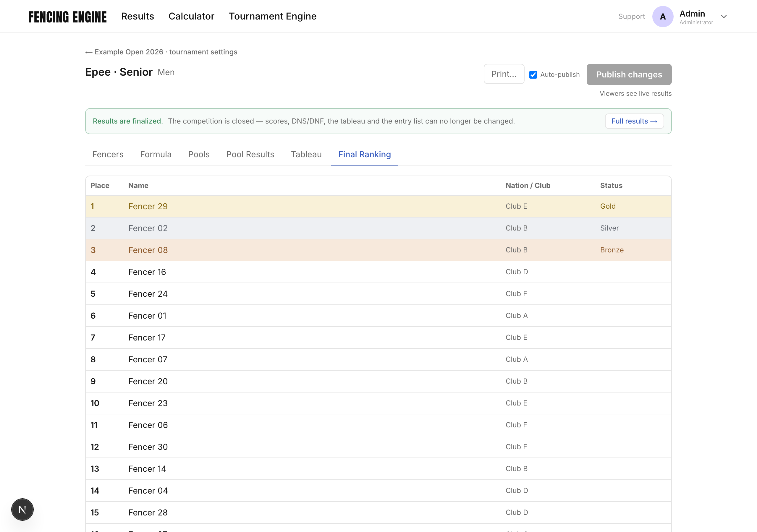Toggle the Auto-publish checkbox
Image resolution: width=757 pixels, height=532 pixels.
533,75
